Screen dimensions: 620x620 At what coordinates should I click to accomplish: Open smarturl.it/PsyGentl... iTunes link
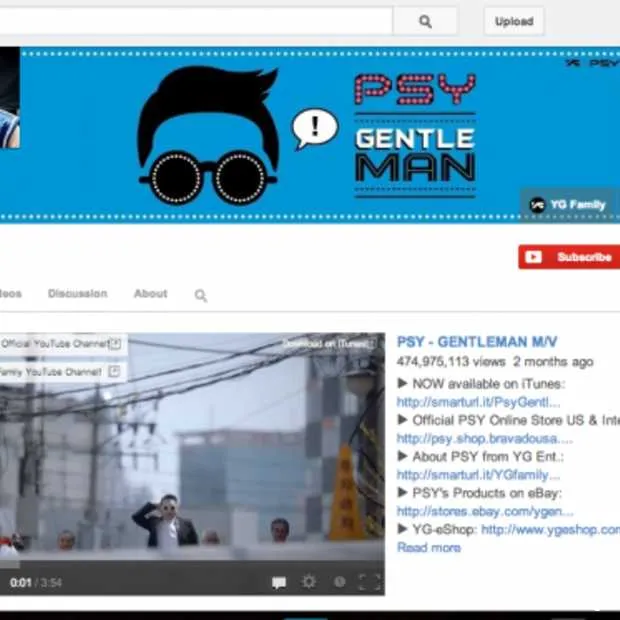[478, 402]
